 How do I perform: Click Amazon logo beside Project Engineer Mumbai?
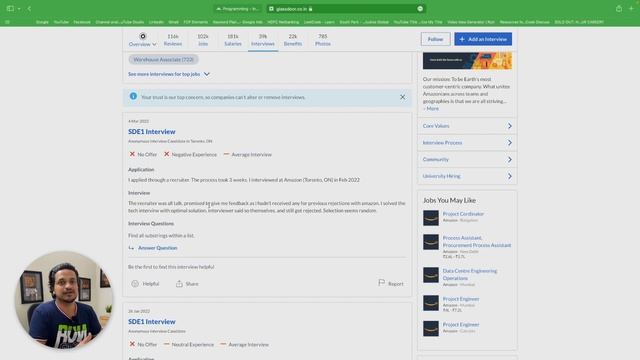[431, 303]
